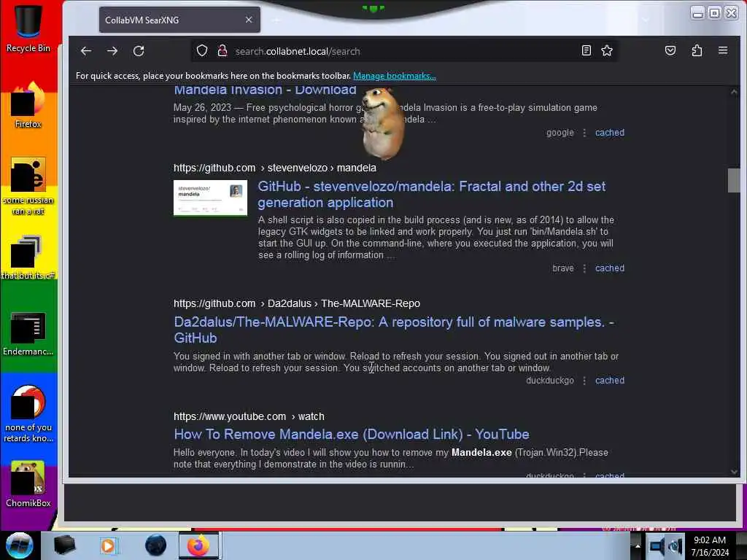Click the https://www.youtube.com watch URL
Image resolution: width=747 pixels, height=560 pixels.
[249, 416]
